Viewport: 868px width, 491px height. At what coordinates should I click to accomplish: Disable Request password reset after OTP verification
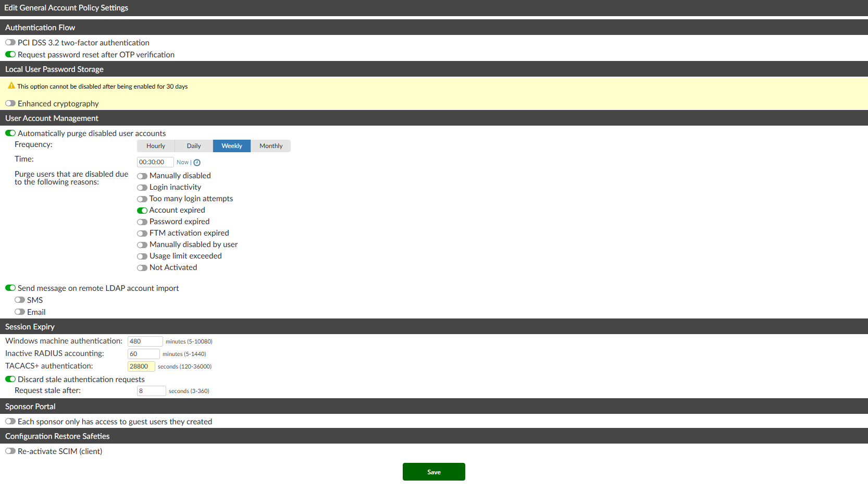coord(10,55)
